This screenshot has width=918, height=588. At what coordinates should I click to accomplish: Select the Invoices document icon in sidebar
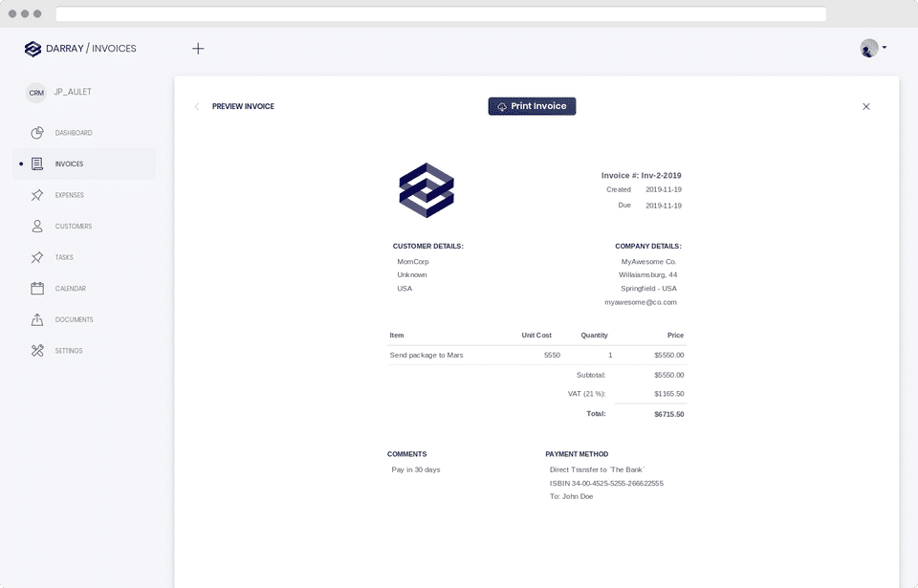37,164
